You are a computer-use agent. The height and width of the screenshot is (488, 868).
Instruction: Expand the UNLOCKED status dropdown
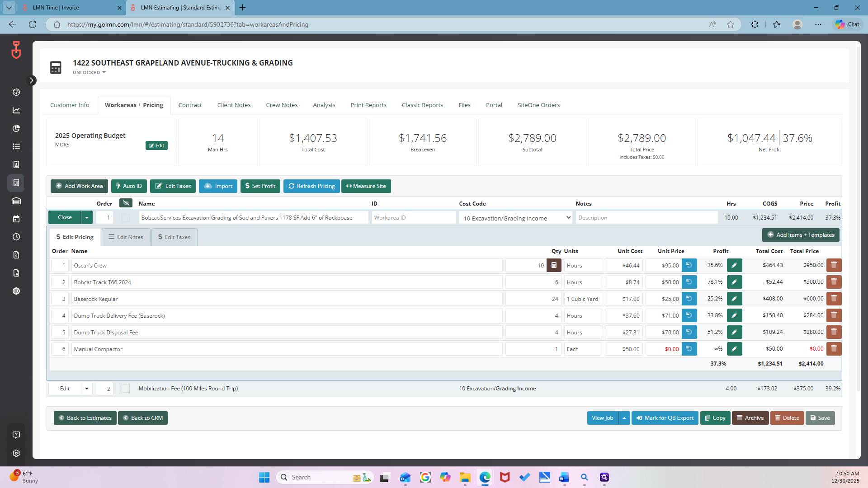[x=89, y=72]
